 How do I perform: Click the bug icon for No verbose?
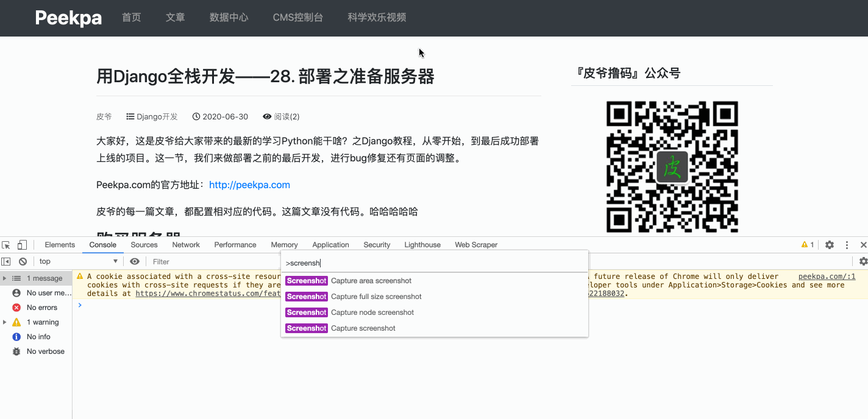click(16, 351)
